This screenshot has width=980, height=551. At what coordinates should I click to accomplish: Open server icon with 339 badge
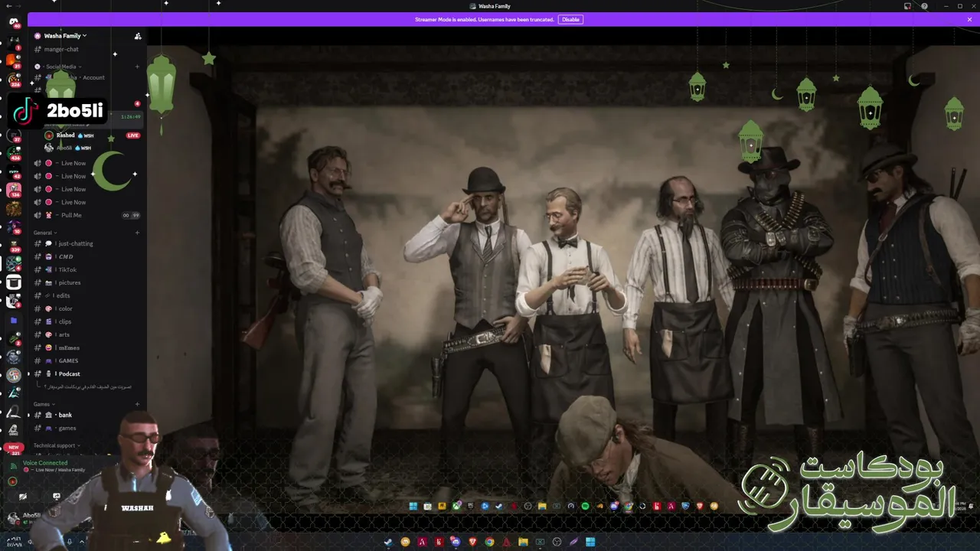click(13, 245)
